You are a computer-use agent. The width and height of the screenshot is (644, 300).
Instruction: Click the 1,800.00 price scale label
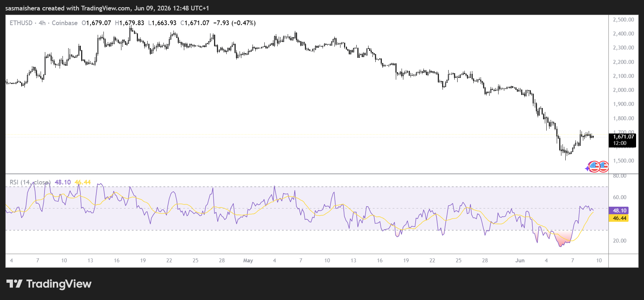coord(624,118)
